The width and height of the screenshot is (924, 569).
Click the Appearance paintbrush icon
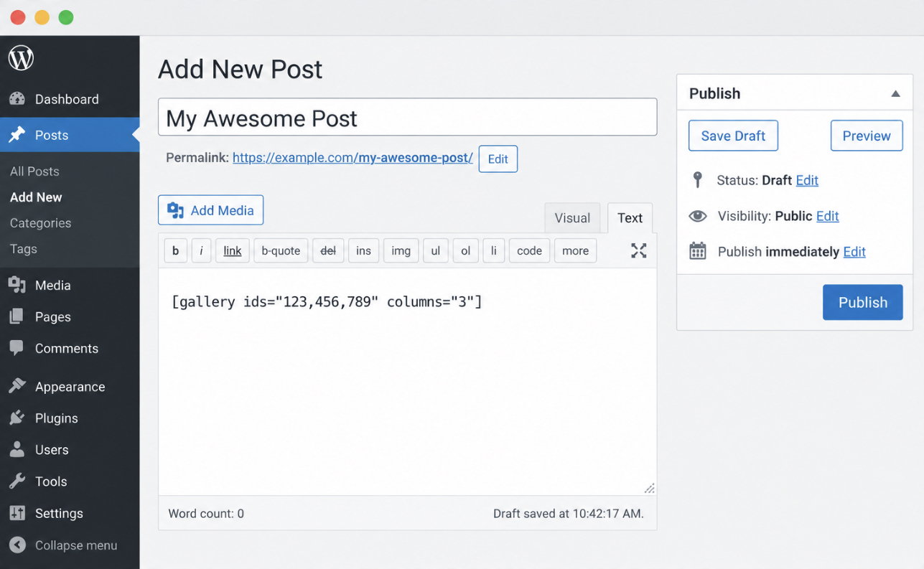(17, 386)
